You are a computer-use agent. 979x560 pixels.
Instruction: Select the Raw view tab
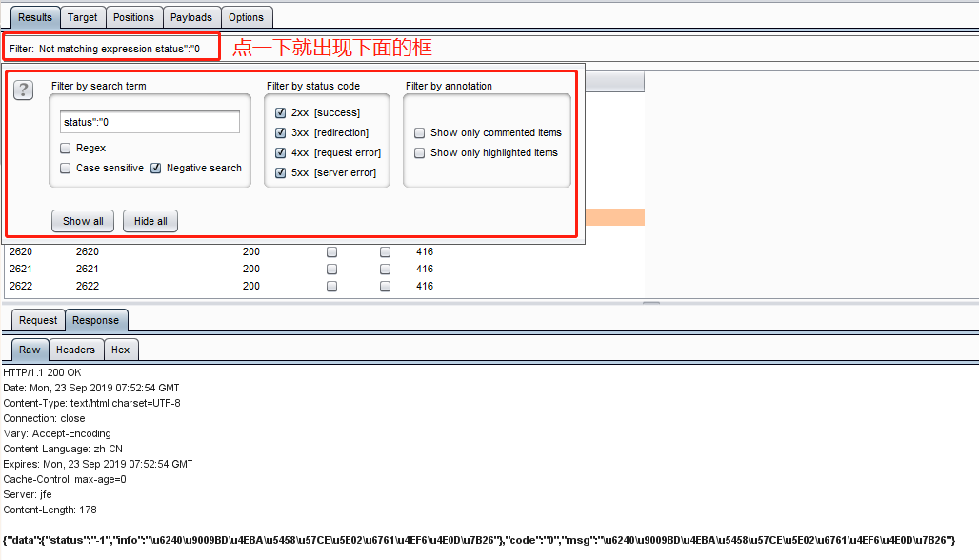coord(30,350)
